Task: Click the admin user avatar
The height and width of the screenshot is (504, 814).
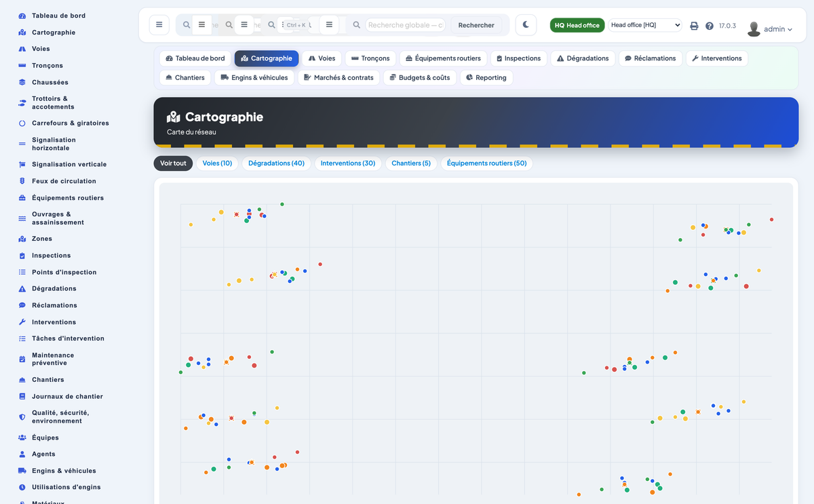Action: point(754,28)
